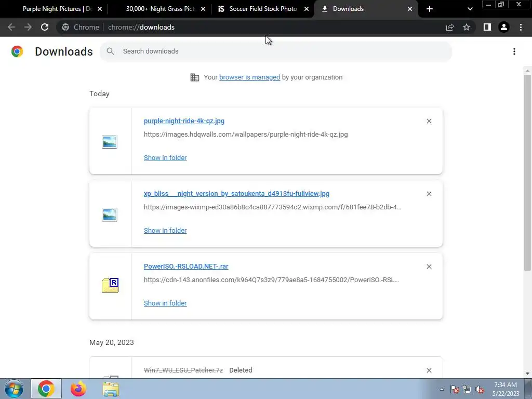Open purple-night-ride-4k-qz.jpg file link
This screenshot has width=532, height=399.
(184, 121)
